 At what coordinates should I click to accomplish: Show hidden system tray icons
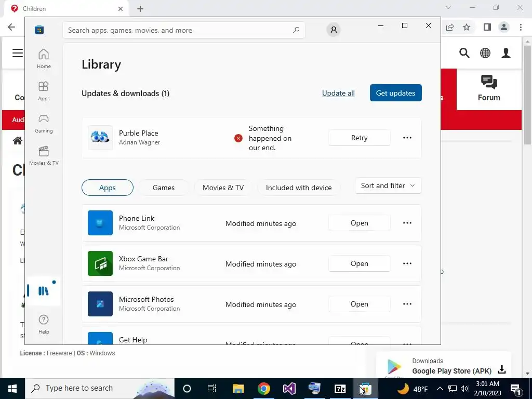pyautogui.click(x=440, y=389)
